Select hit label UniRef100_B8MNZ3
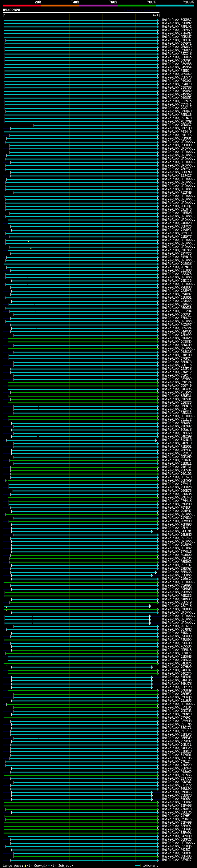 click(176, 362)
